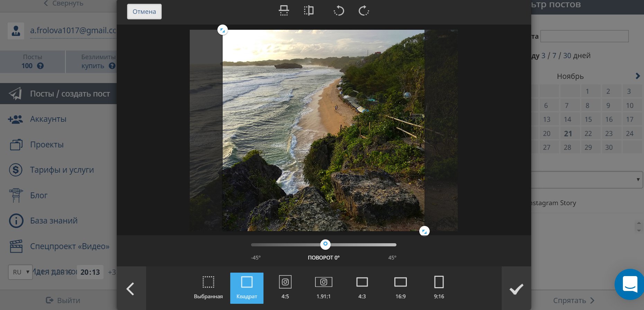
Task: Rotate image counterclockwise icon
Action: 339,11
